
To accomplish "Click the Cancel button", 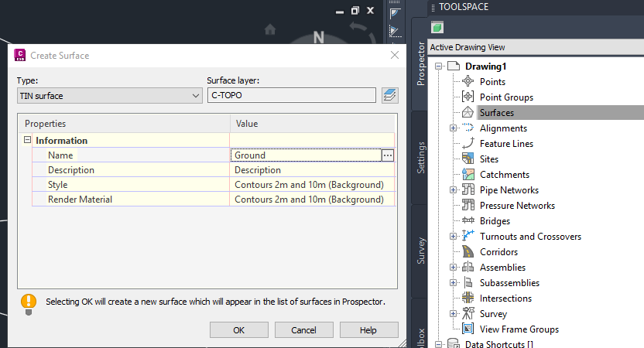I will point(304,330).
